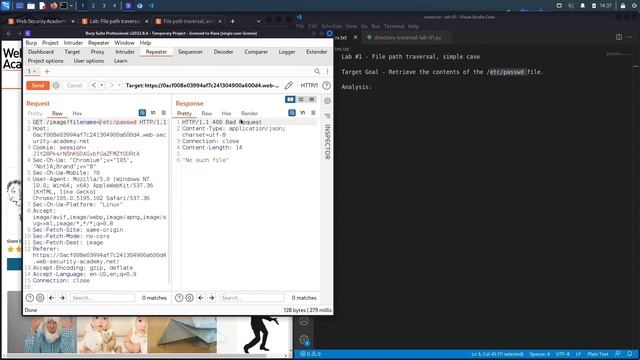Open Repeater help question-mark icon
The height and width of the screenshot is (360, 640).
click(x=326, y=85)
